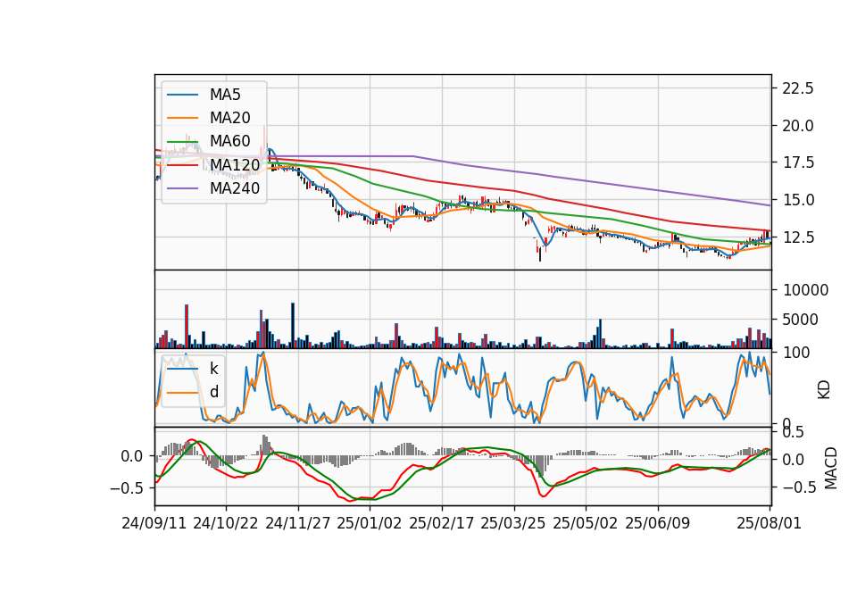The width and height of the screenshot is (857, 616).
Task: Click the 25/06/09 date label
Action: (x=658, y=523)
